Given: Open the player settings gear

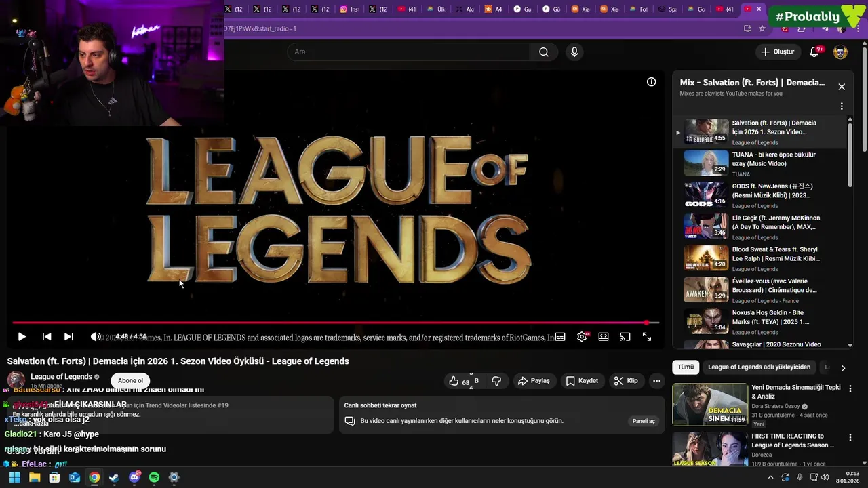Looking at the screenshot, I should click(x=582, y=337).
